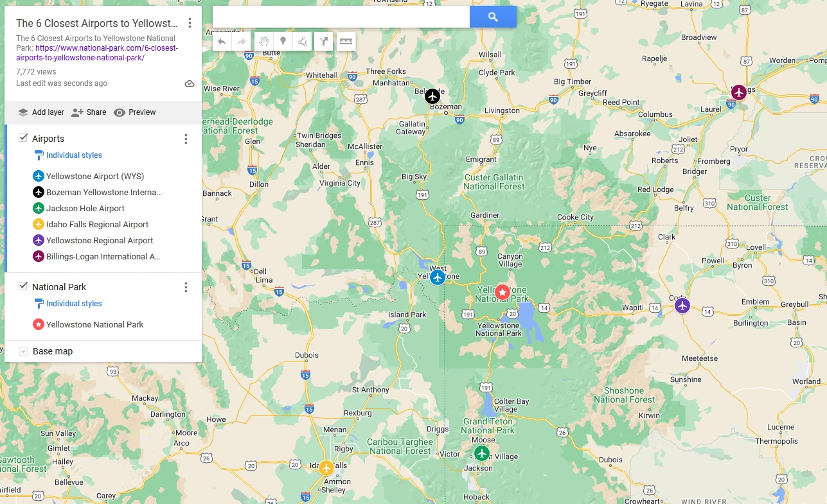The height and width of the screenshot is (504, 827).
Task: Click the Grand Teton National Park label
Action: [x=488, y=426]
